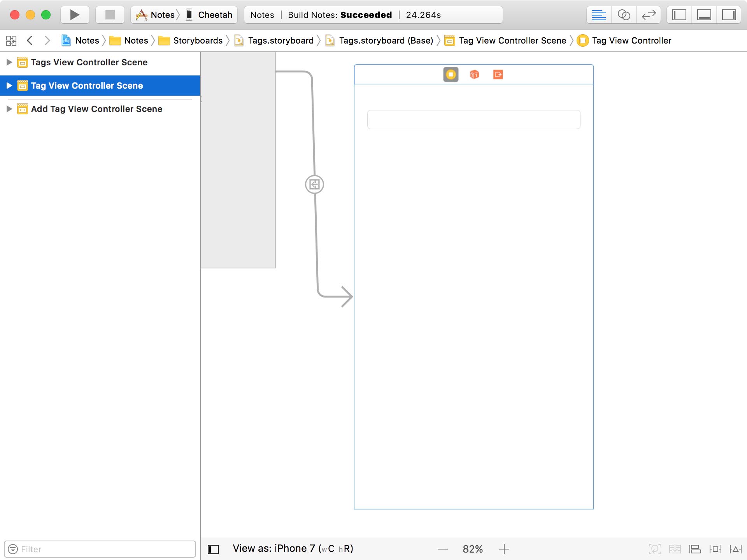Screen dimensions: 747x560
Task: Expand the Add Tag View Controller Scene
Action: pos(9,109)
